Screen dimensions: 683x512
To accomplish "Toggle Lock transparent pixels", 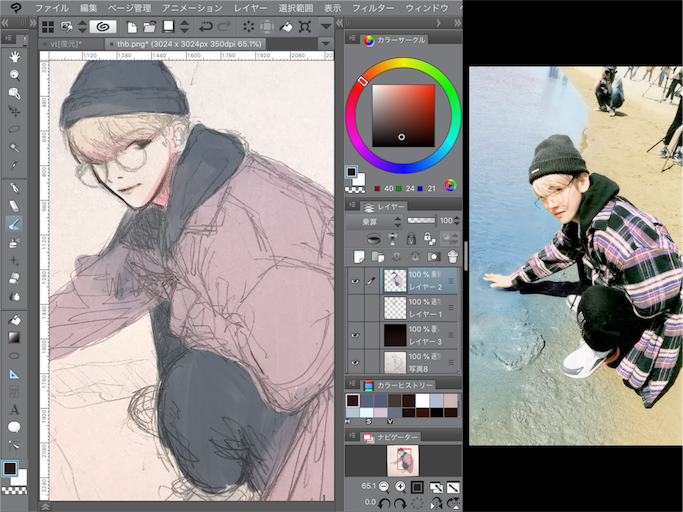I will coord(429,238).
